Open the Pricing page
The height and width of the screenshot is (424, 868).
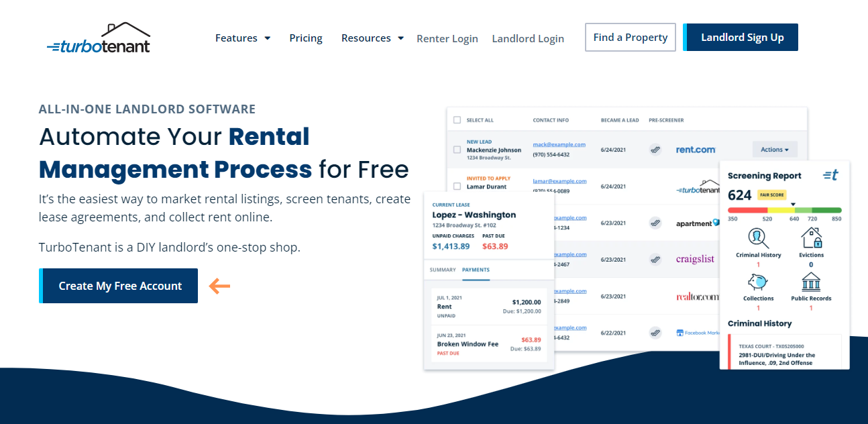306,38
